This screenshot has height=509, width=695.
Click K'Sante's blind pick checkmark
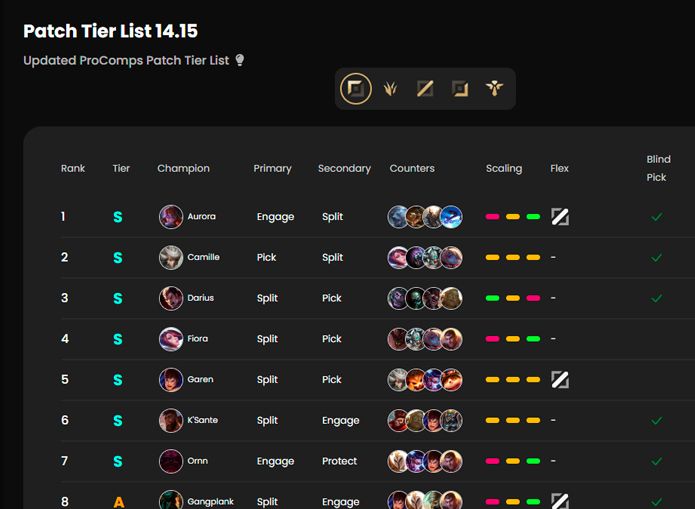[x=657, y=421]
